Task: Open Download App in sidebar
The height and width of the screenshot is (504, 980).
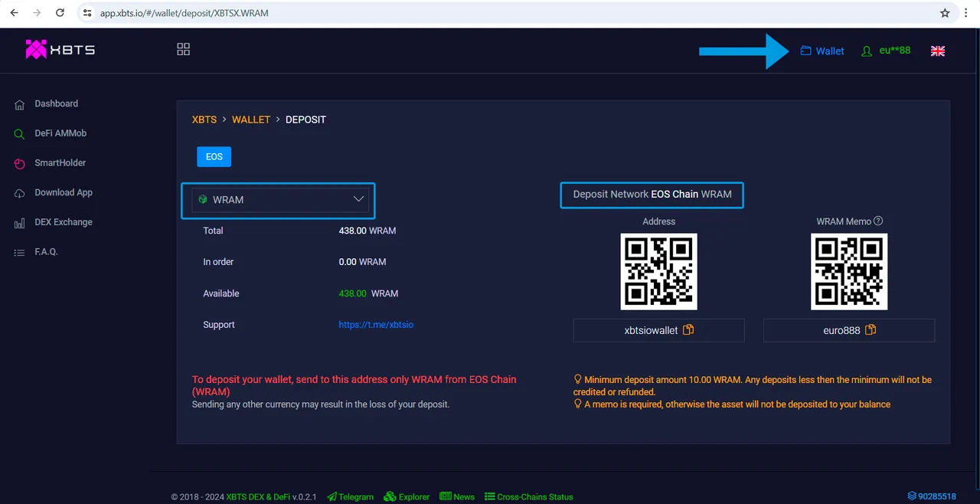Action: click(64, 192)
